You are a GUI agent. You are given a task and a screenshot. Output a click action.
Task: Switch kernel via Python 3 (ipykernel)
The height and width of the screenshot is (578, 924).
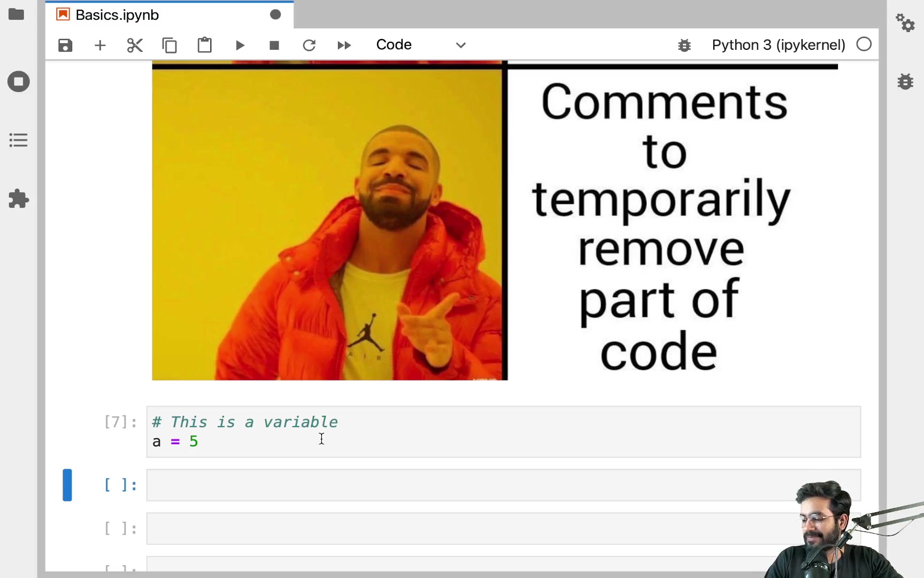779,45
